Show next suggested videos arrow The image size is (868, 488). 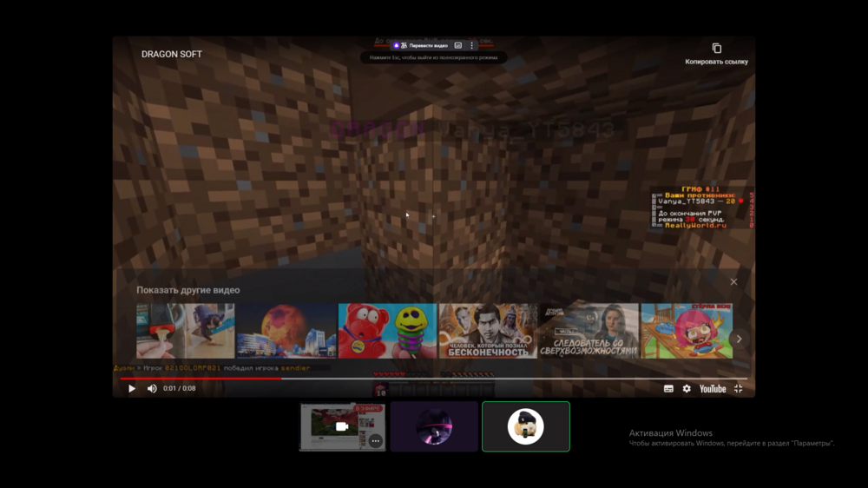coord(739,339)
